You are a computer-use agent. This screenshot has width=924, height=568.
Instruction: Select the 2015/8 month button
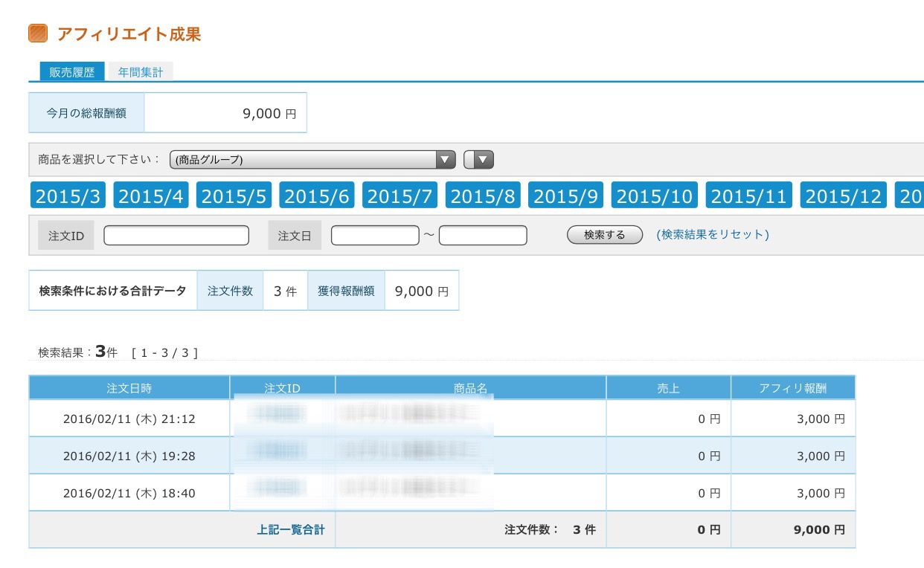click(x=483, y=196)
